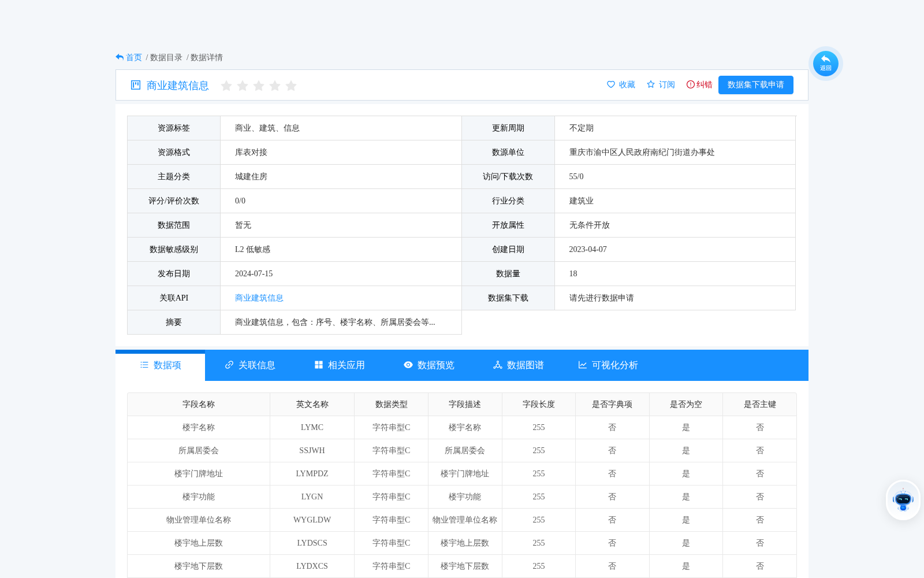Screen dimensions: 924x578
Task: Click the dataset icon beside 商业建筑信息 title
Action: [x=136, y=85]
